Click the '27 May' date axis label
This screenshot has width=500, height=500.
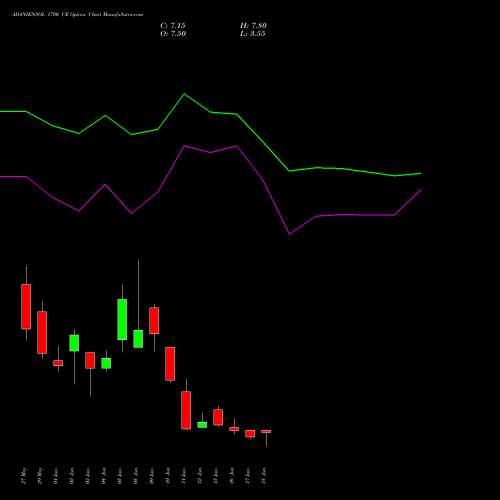click(24, 476)
